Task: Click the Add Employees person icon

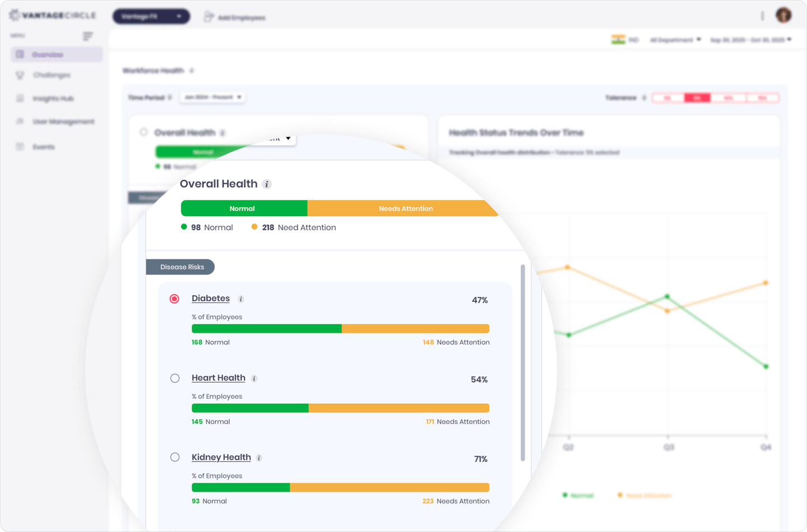Action: (x=208, y=17)
